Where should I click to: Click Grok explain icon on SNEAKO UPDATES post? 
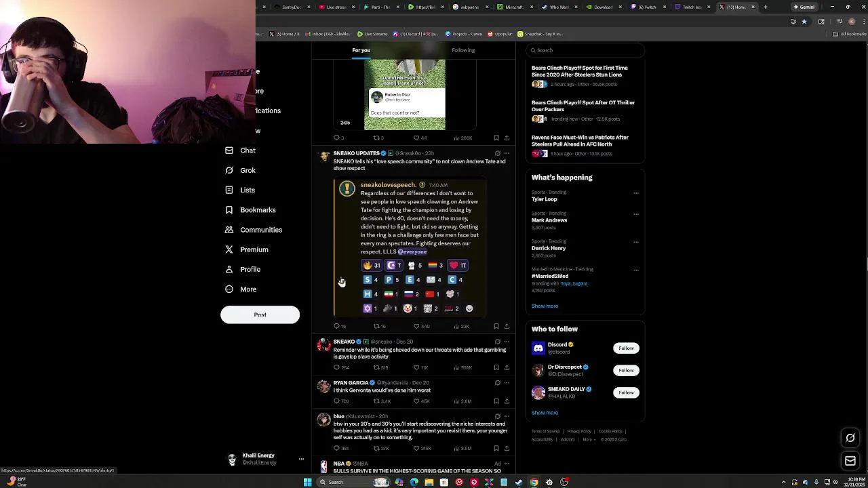point(497,153)
